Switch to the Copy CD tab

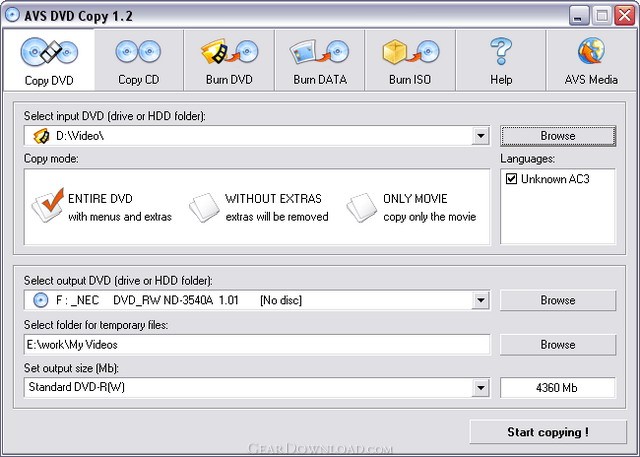[x=139, y=60]
